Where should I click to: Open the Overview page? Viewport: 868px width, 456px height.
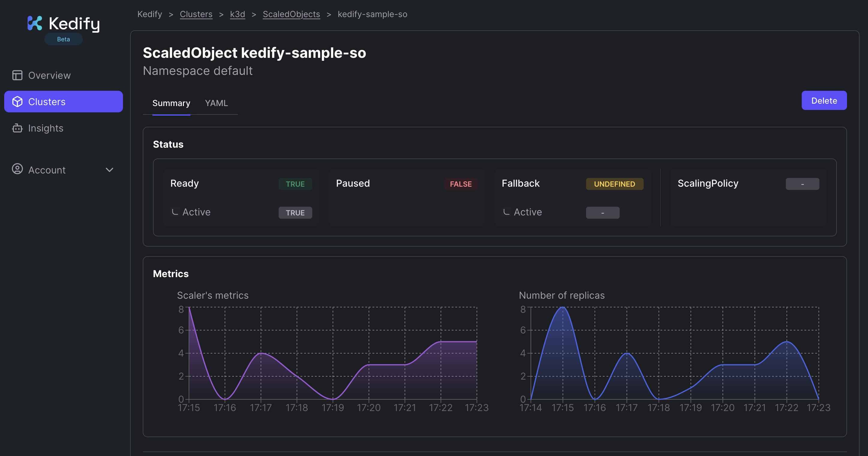[63, 75]
